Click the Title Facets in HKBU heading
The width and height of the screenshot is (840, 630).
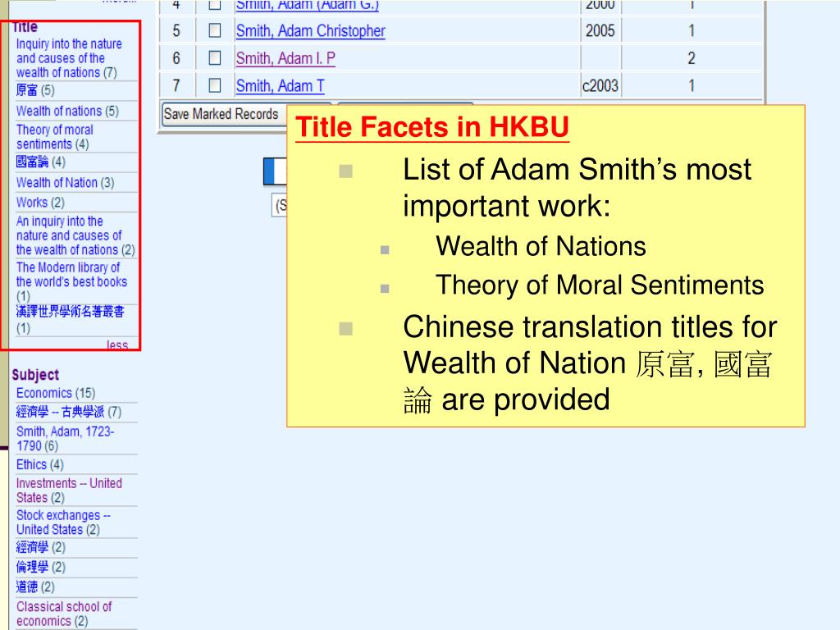pyautogui.click(x=431, y=127)
